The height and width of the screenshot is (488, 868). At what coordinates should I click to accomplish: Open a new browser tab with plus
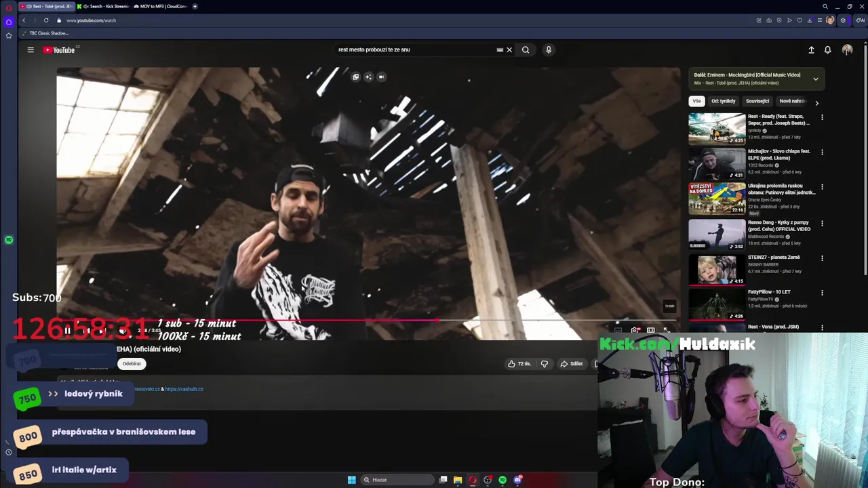(x=195, y=6)
